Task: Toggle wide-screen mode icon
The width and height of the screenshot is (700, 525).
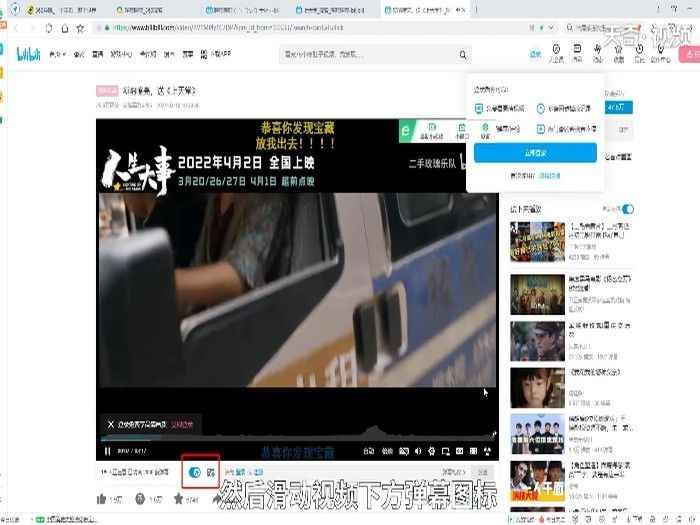Action: point(459,451)
